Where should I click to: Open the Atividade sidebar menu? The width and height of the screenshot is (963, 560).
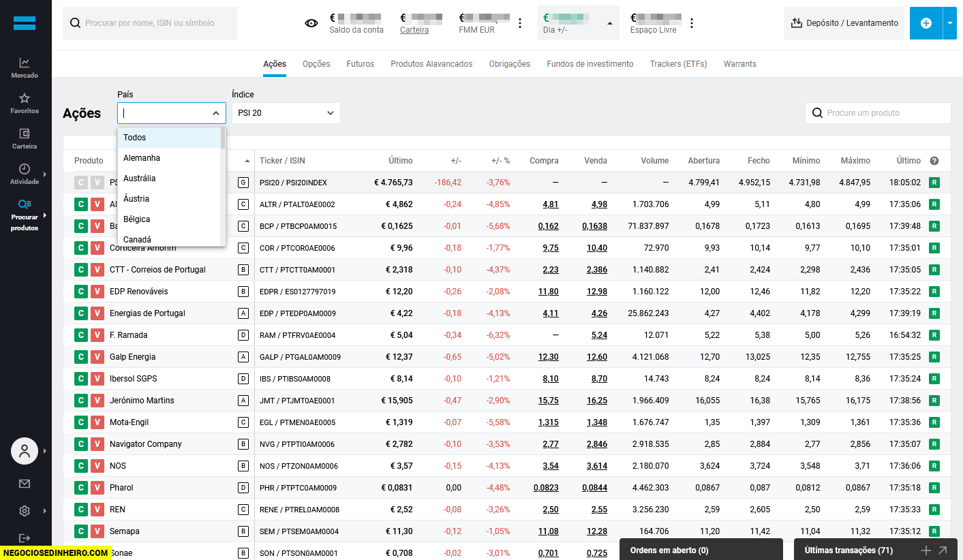25,174
